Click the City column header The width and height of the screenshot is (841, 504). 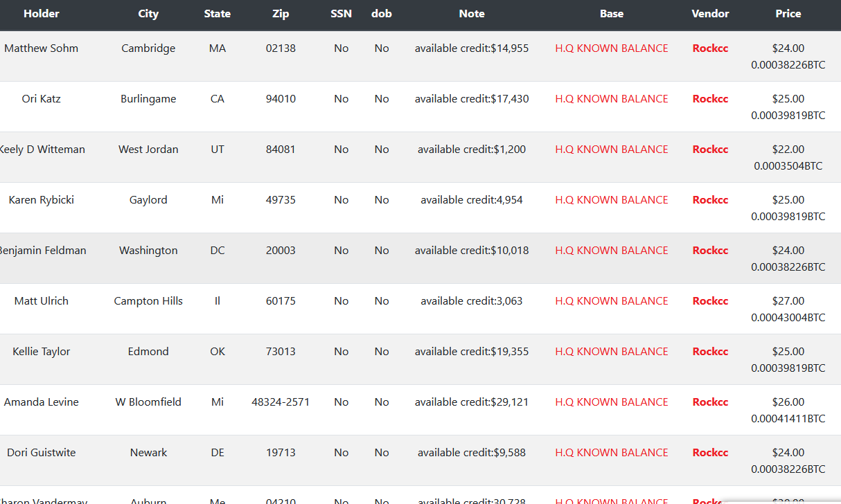point(148,14)
